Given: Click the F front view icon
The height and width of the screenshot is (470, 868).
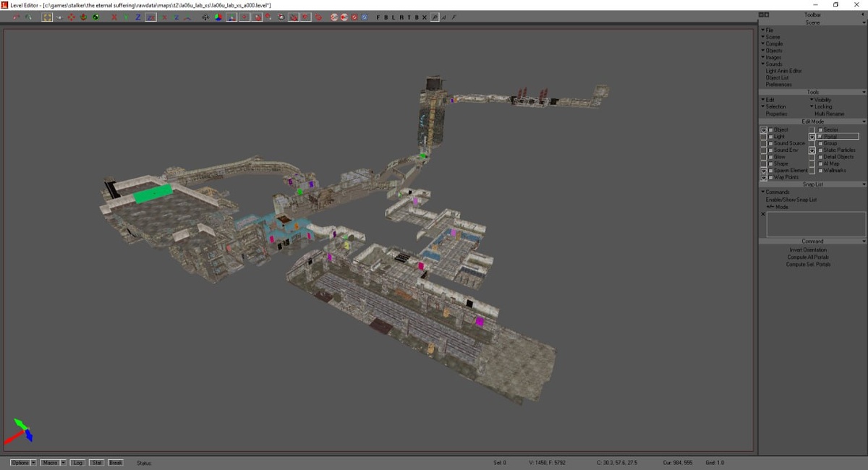Looking at the screenshot, I should click(378, 17).
